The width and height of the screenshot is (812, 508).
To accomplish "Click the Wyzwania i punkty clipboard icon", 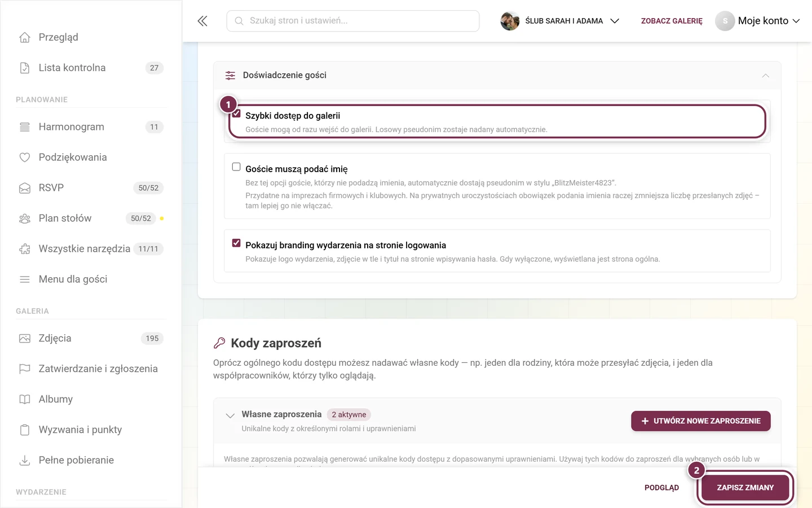I will point(25,430).
